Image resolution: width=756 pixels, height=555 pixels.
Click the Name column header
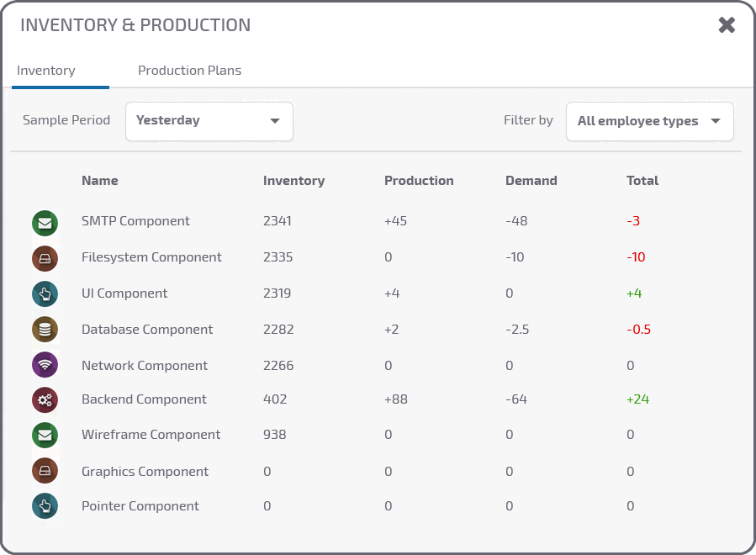click(99, 181)
